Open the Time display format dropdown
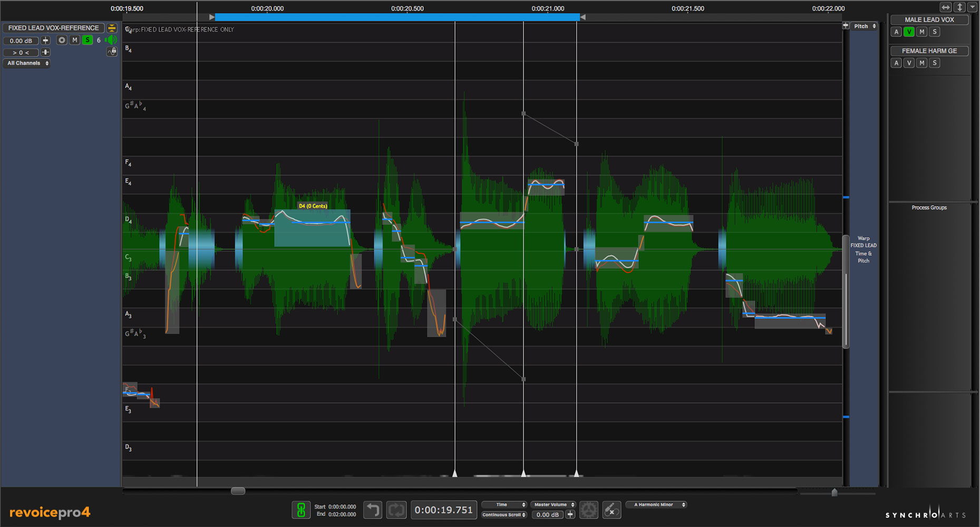Viewport: 980px width, 527px height. [504, 505]
